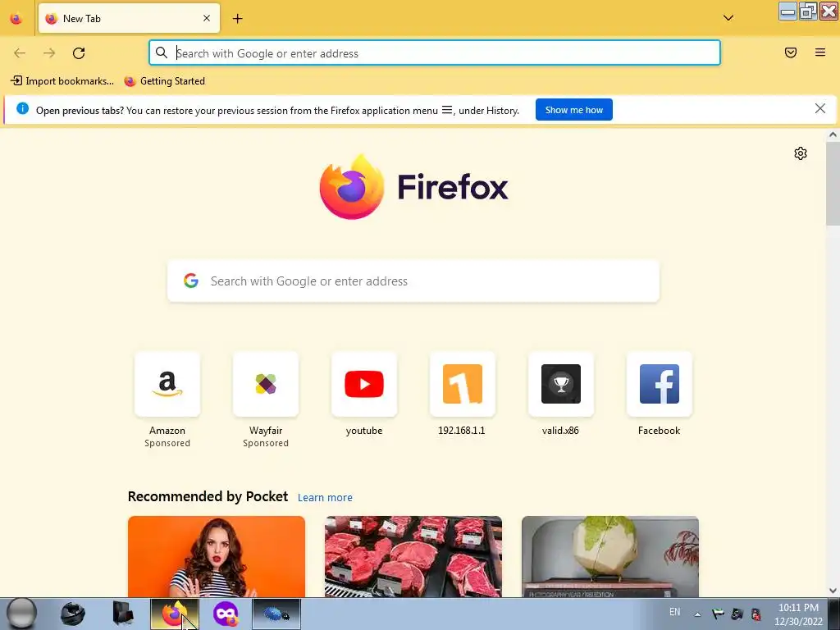
Task: Click the scrollbar up arrow
Action: pyautogui.click(x=833, y=135)
